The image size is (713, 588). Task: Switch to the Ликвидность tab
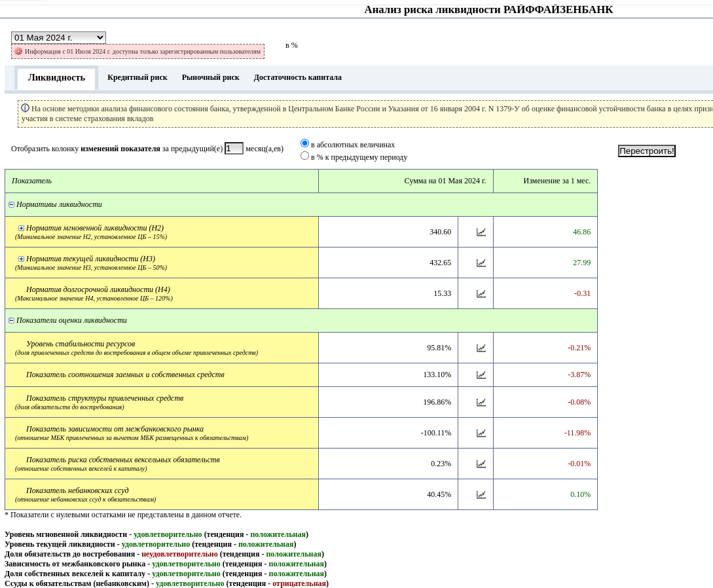tap(56, 78)
